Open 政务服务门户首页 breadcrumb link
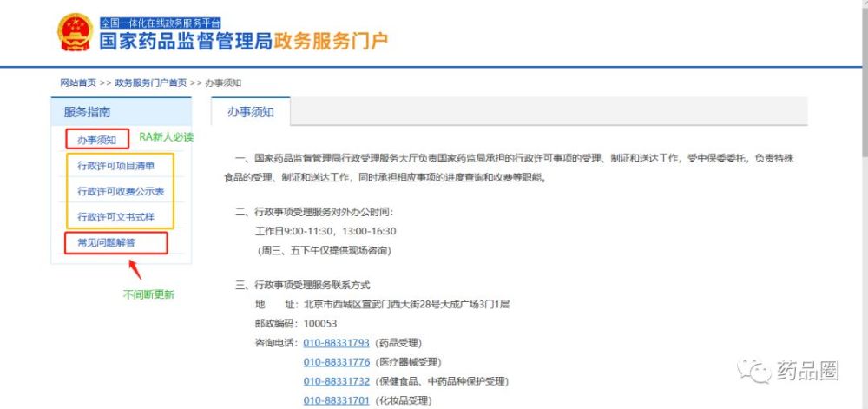The height and width of the screenshot is (409, 868). (x=150, y=83)
